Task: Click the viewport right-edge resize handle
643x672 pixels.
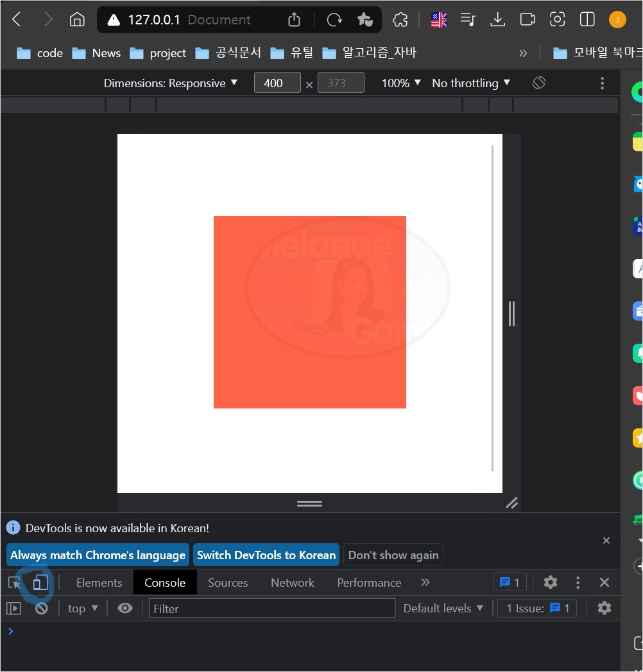Action: click(511, 314)
